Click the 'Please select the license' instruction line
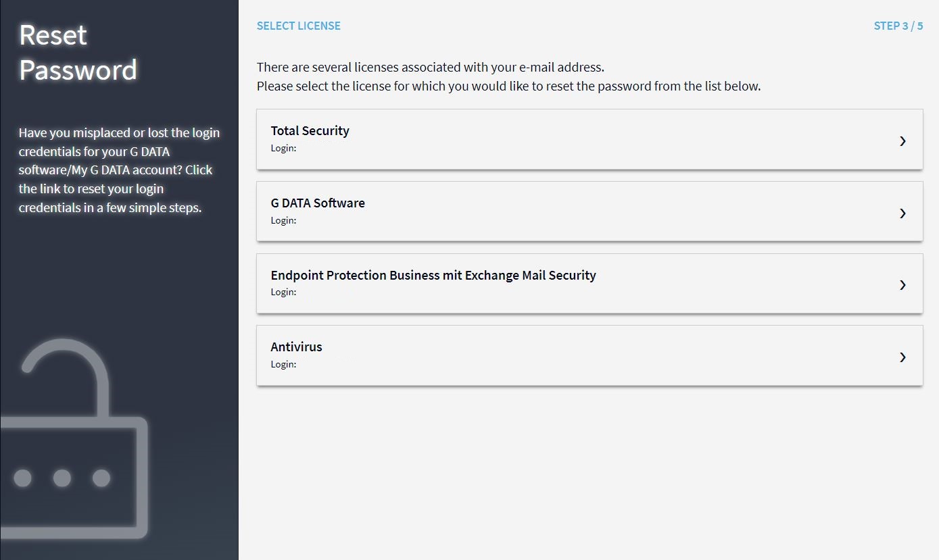This screenshot has height=560, width=939. [x=508, y=86]
